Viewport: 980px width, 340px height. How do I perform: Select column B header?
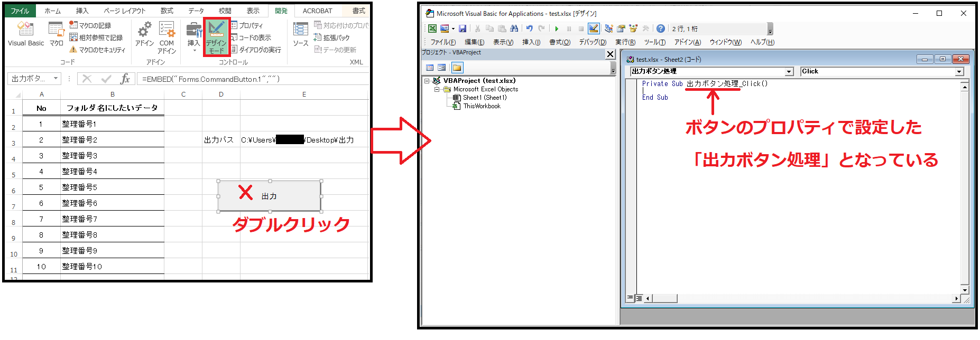pos(112,94)
